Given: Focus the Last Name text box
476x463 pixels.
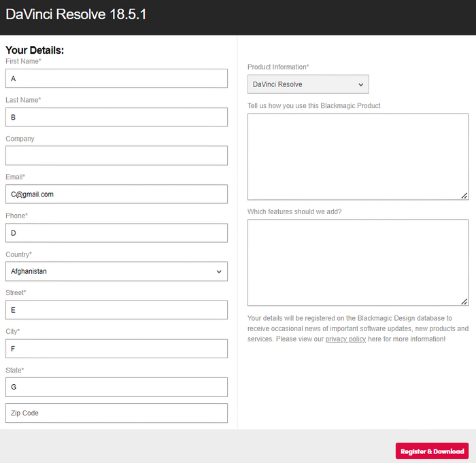Looking at the screenshot, I should 116,117.
